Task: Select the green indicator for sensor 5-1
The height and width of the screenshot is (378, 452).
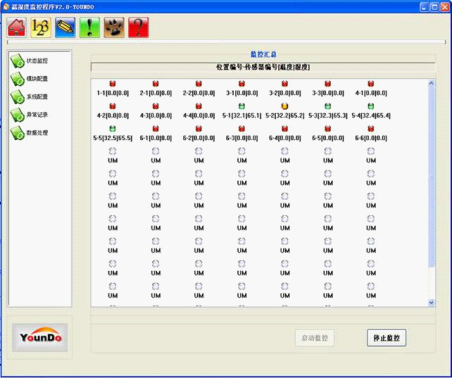Action: pos(242,106)
